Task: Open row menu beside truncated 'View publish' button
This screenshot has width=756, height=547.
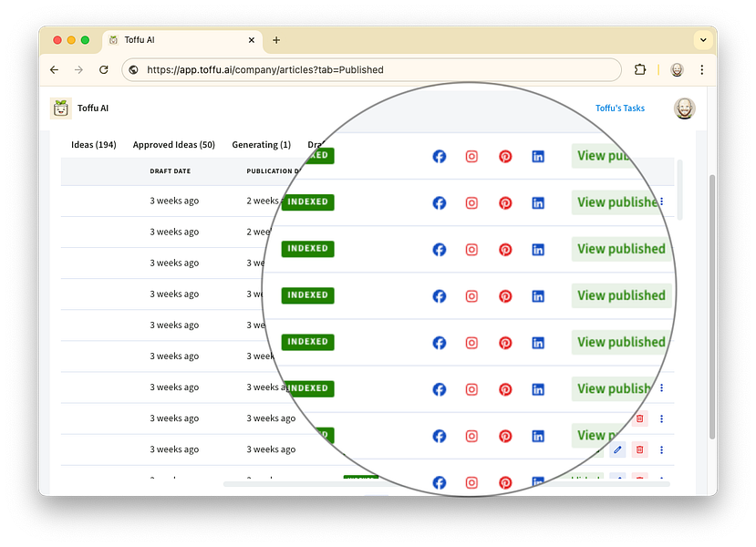Action: [661, 387]
